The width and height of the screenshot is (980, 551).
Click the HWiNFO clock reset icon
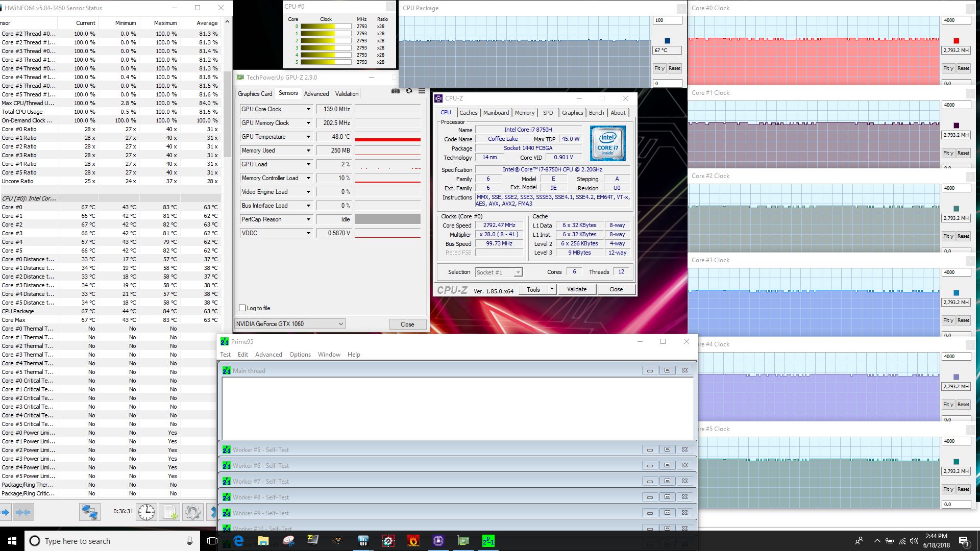point(146,512)
